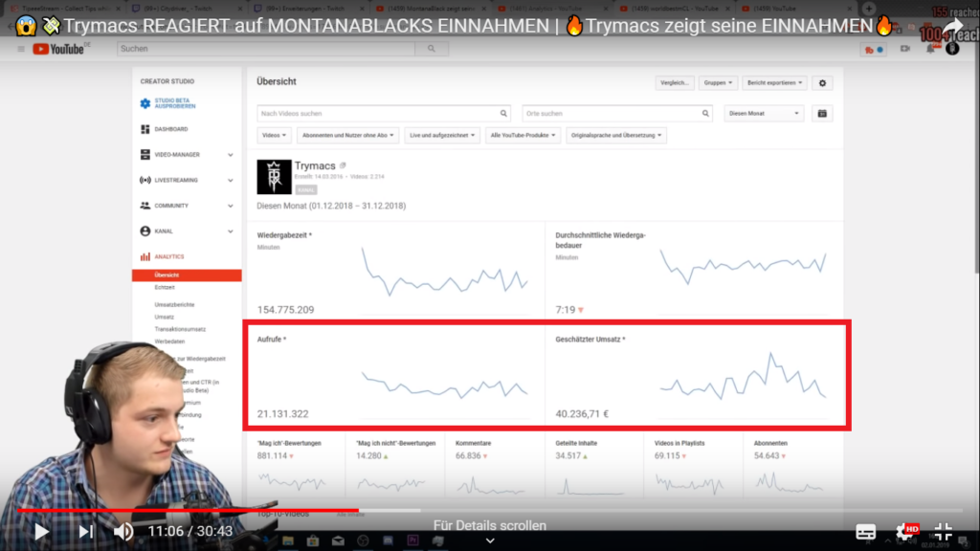The image size is (980, 551).
Task: Expand the Community section chevron
Action: click(x=230, y=207)
